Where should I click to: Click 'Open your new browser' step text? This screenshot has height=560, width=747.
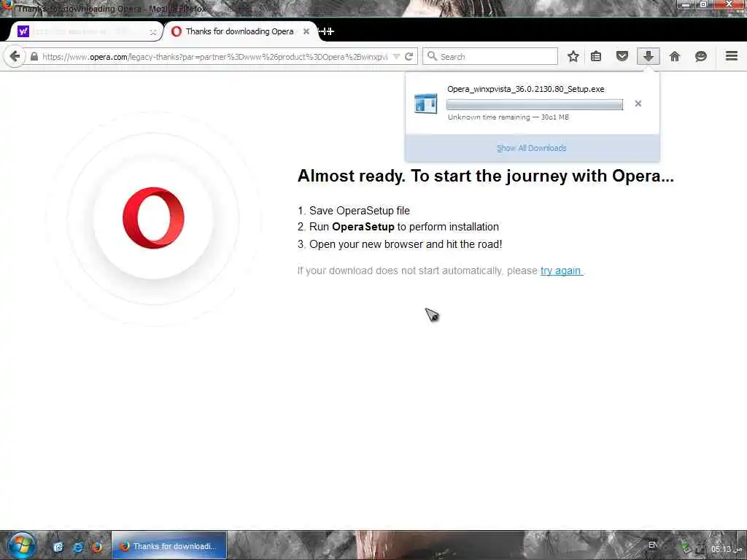(406, 244)
